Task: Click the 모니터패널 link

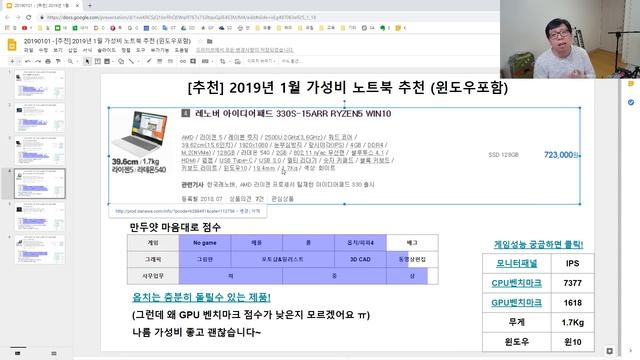Action: pos(516,264)
